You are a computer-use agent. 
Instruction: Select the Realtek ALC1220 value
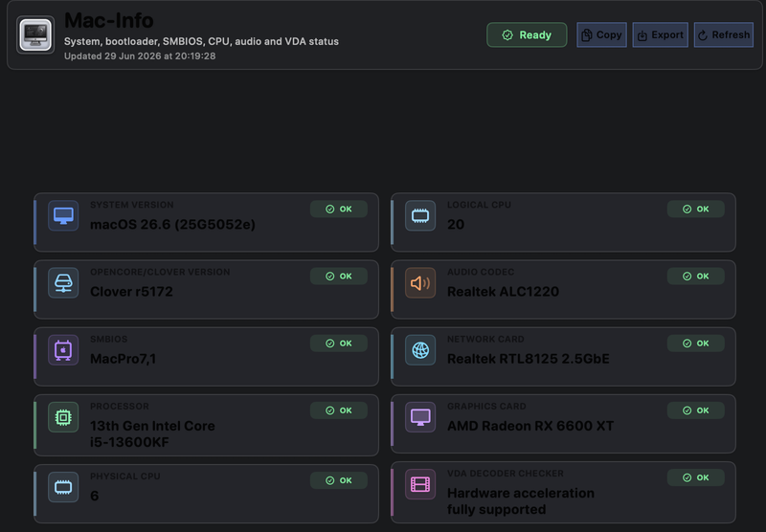[x=504, y=292]
